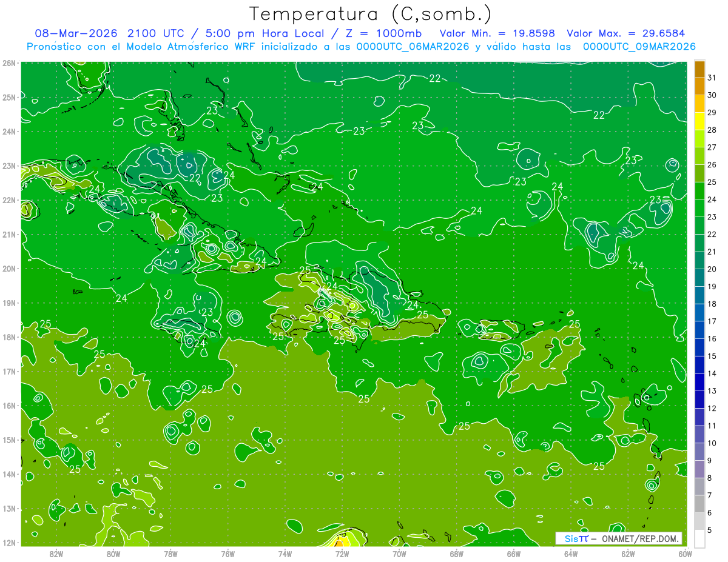Click the legend value 19
The height and width of the screenshot is (562, 728).
click(x=712, y=287)
